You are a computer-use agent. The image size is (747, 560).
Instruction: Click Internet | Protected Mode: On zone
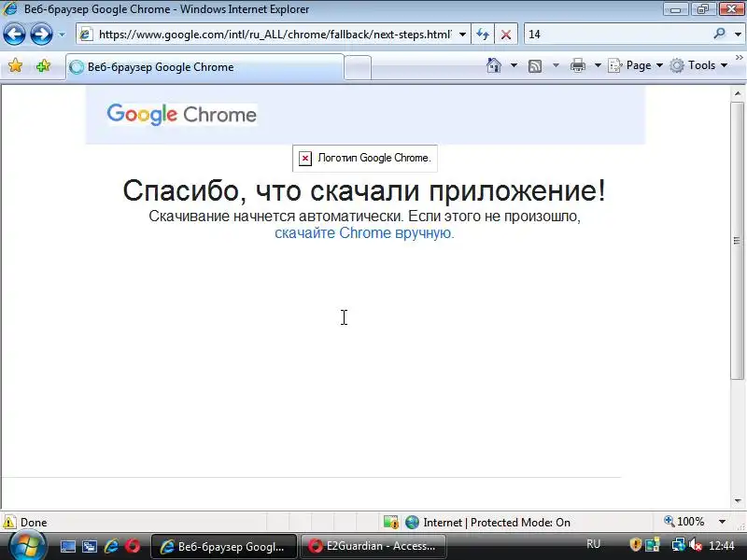(x=488, y=523)
